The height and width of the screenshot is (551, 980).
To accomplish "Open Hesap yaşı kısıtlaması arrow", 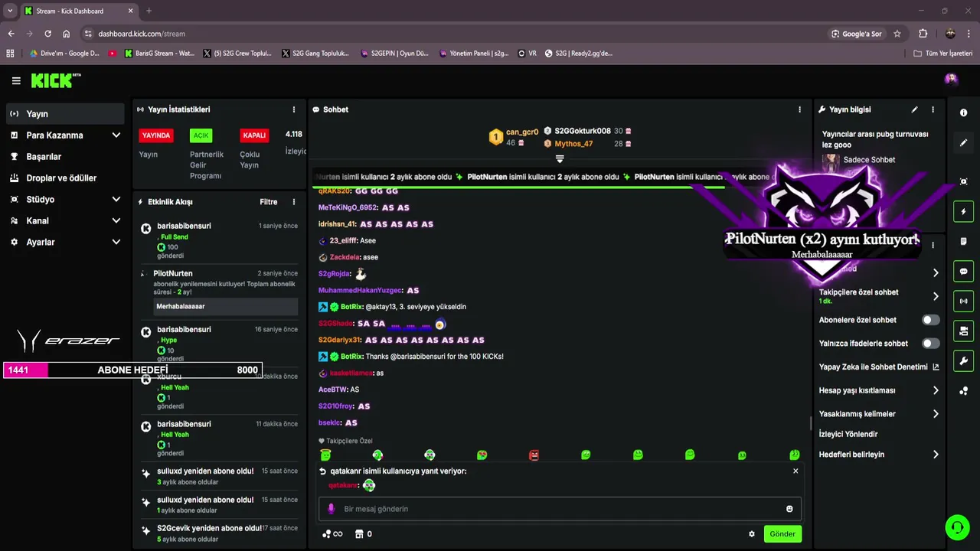I will click(936, 390).
